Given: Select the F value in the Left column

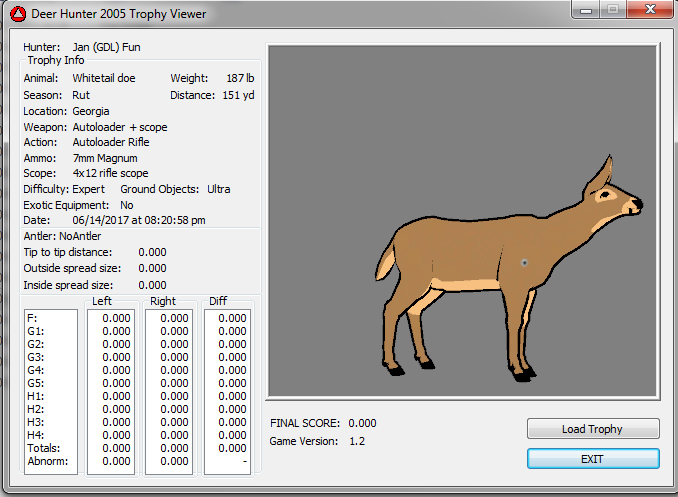Looking at the screenshot, I should click(x=117, y=318).
